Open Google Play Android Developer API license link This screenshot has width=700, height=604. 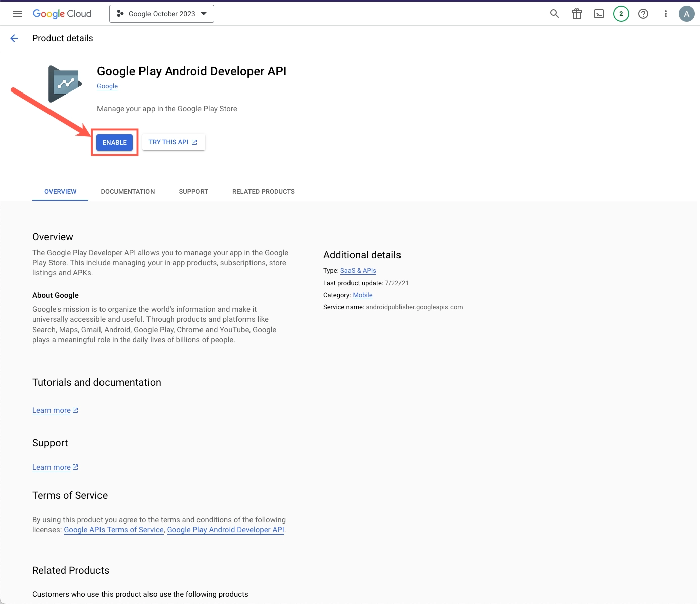pyautogui.click(x=226, y=530)
